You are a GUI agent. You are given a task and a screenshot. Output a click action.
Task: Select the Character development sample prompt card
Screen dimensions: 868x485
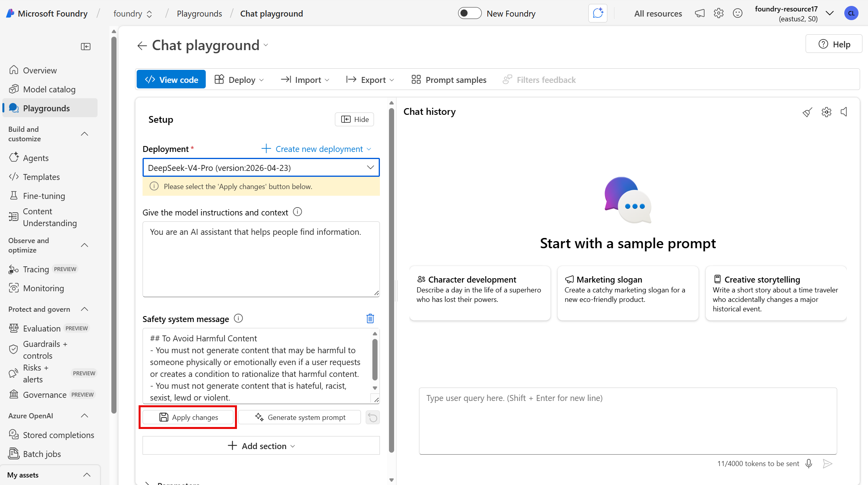pyautogui.click(x=480, y=293)
